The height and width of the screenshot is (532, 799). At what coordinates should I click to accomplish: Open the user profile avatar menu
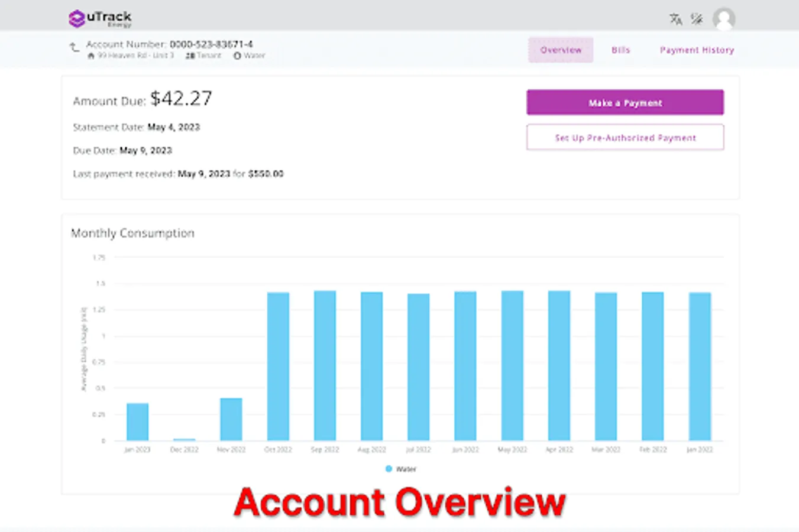click(724, 19)
